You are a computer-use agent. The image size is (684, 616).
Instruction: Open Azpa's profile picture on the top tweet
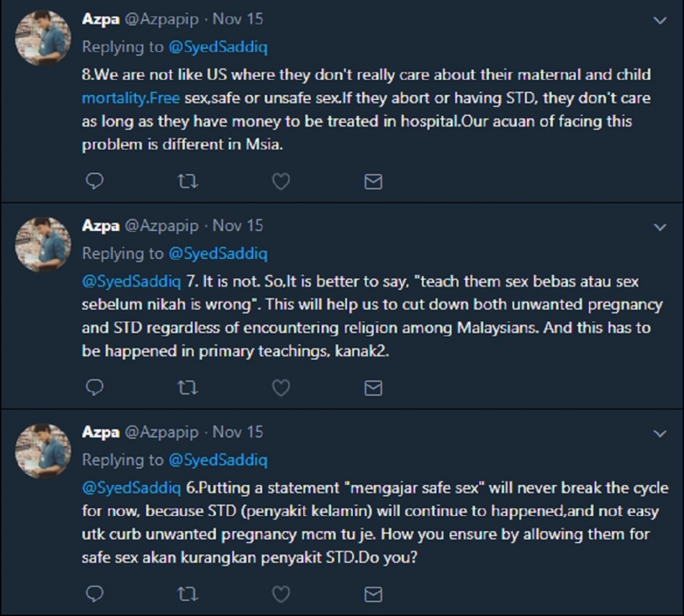tap(43, 38)
